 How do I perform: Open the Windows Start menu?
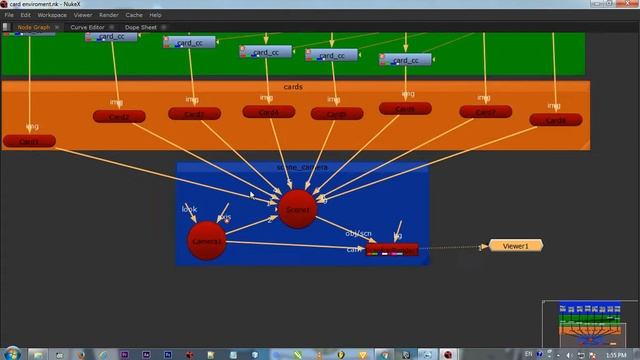pos(12,354)
